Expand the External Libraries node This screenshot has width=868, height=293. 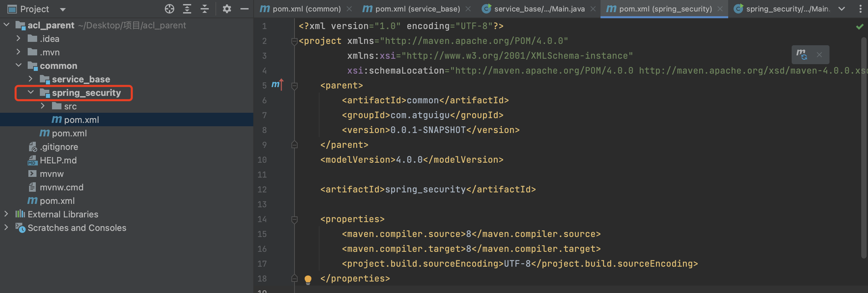[x=6, y=214]
